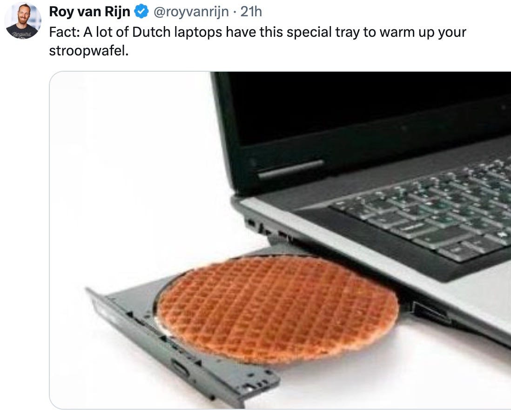Click the silver lid latch below screen

(291, 169)
